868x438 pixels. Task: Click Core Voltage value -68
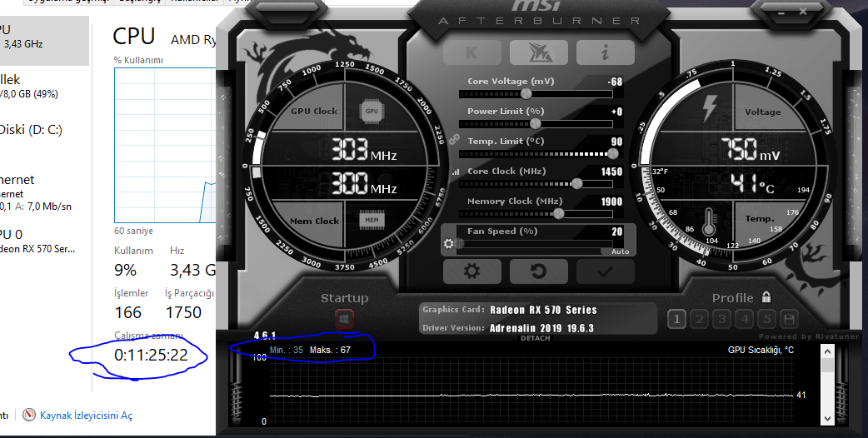pos(615,82)
